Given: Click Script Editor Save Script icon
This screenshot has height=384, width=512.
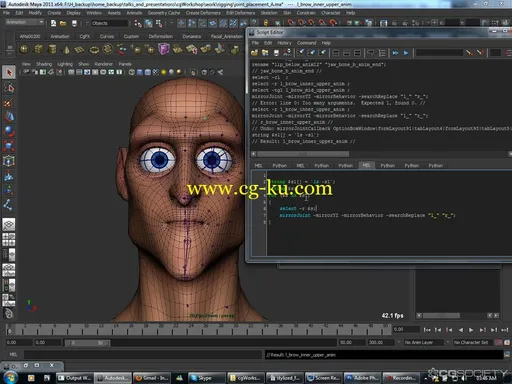Looking at the screenshot, I should (276, 53).
